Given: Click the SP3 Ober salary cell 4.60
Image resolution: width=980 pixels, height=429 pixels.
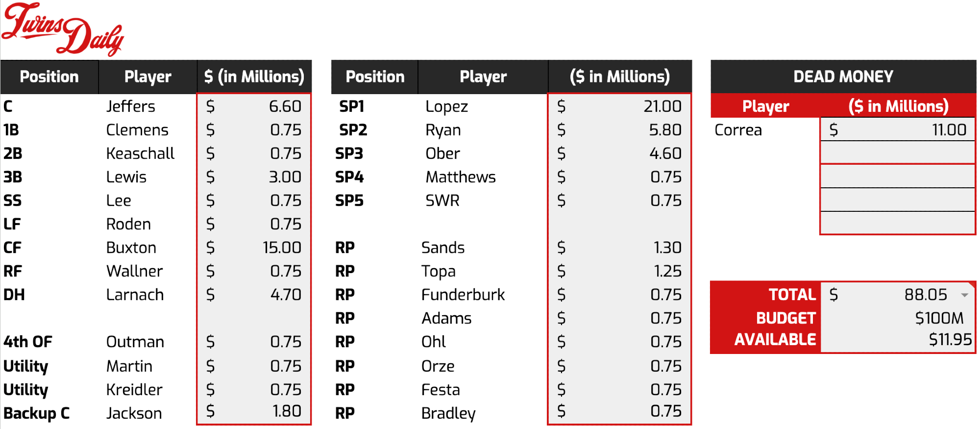Looking at the screenshot, I should click(x=619, y=153).
